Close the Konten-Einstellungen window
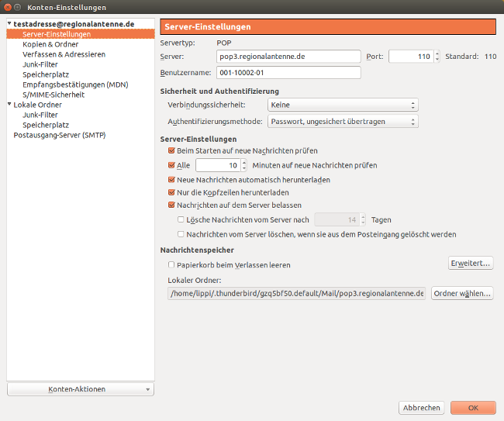 click(x=9, y=7)
